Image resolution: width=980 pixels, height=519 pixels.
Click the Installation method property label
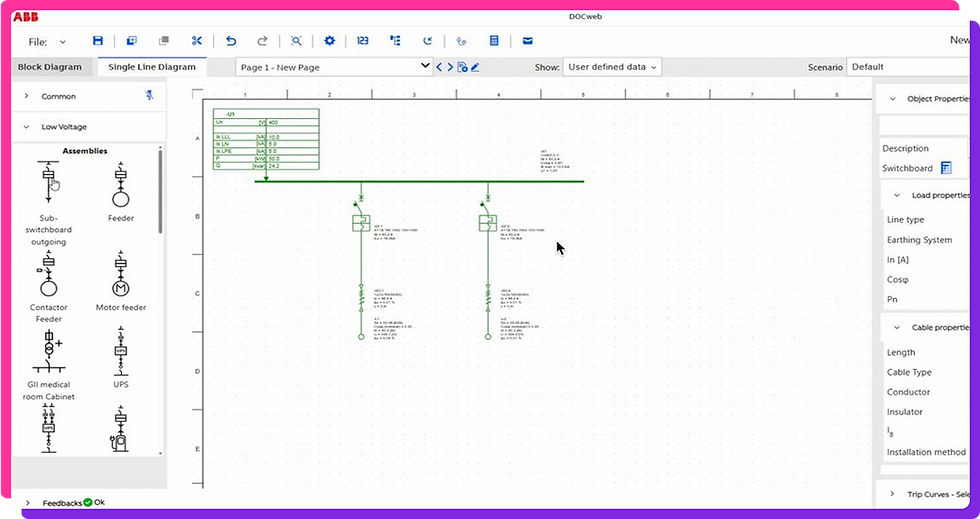pyautogui.click(x=926, y=451)
